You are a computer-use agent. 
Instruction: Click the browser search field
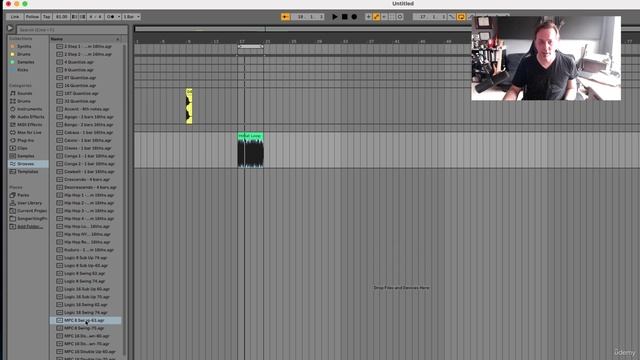tap(72, 30)
